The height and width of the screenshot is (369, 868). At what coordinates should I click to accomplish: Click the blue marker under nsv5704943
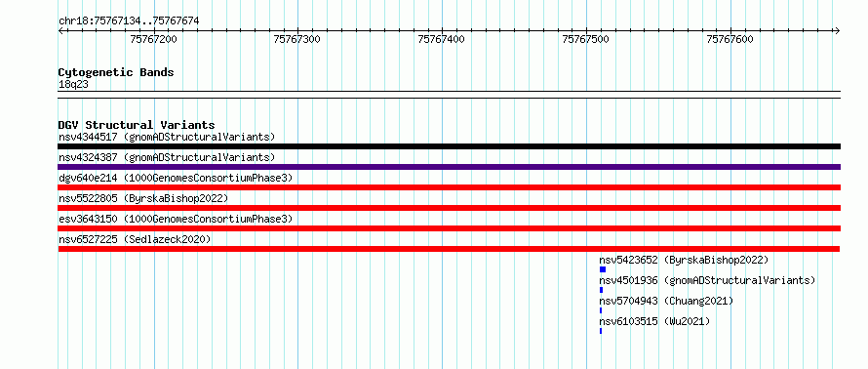coord(601,310)
